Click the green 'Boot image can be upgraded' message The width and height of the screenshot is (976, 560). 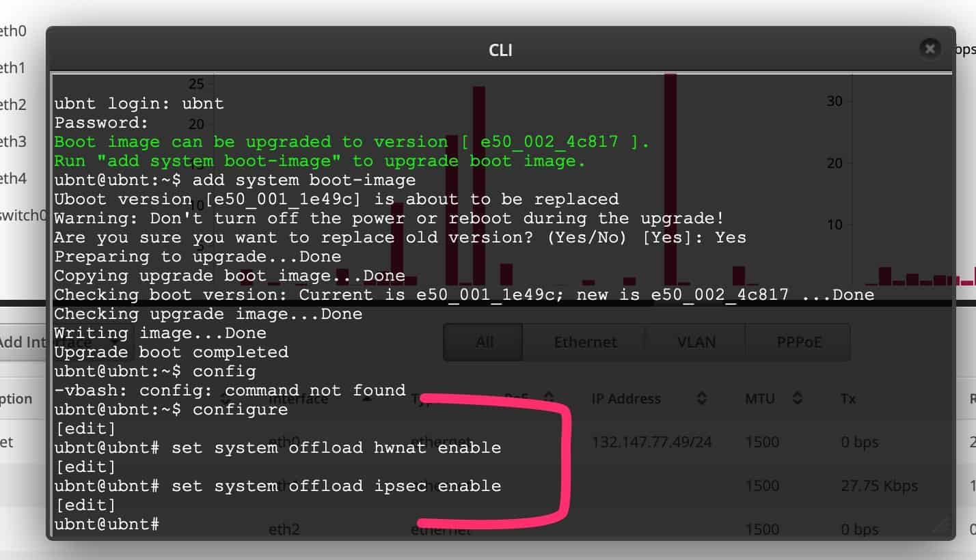(x=351, y=142)
